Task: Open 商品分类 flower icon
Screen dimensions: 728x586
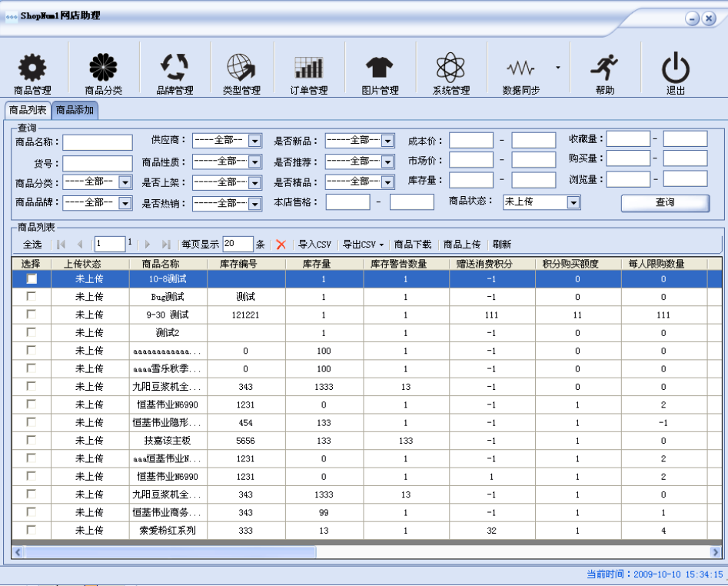Action: 103,68
